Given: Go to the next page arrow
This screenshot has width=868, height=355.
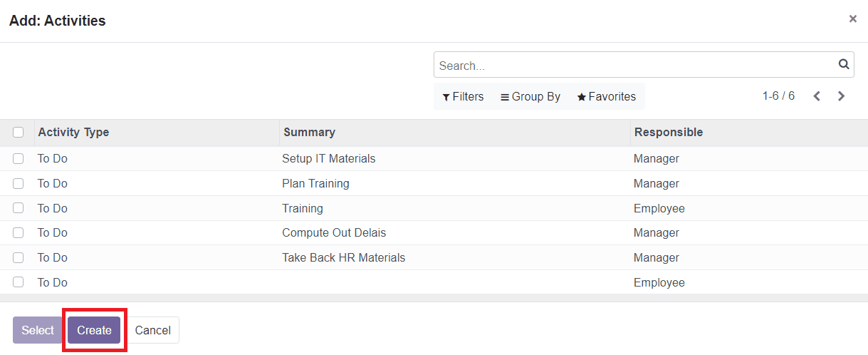Looking at the screenshot, I should [x=841, y=96].
